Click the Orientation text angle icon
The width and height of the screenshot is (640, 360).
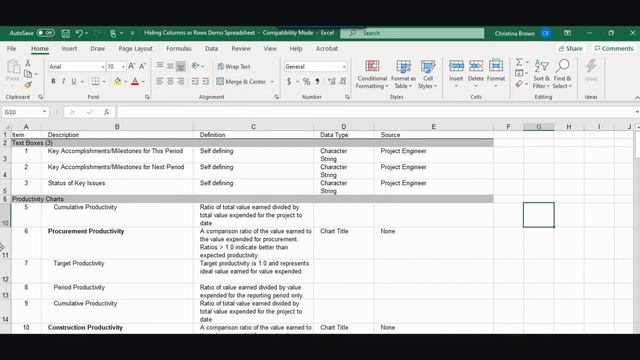pyautogui.click(x=196, y=66)
